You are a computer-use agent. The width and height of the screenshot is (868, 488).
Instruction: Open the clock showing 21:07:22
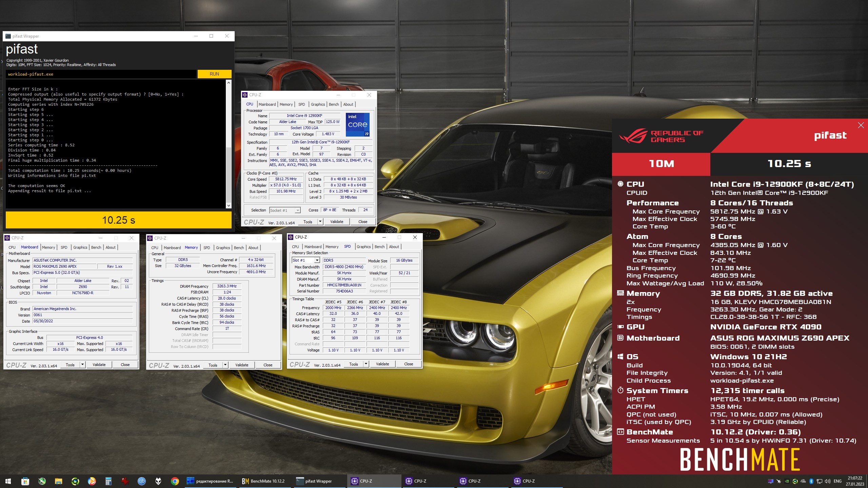tap(855, 481)
